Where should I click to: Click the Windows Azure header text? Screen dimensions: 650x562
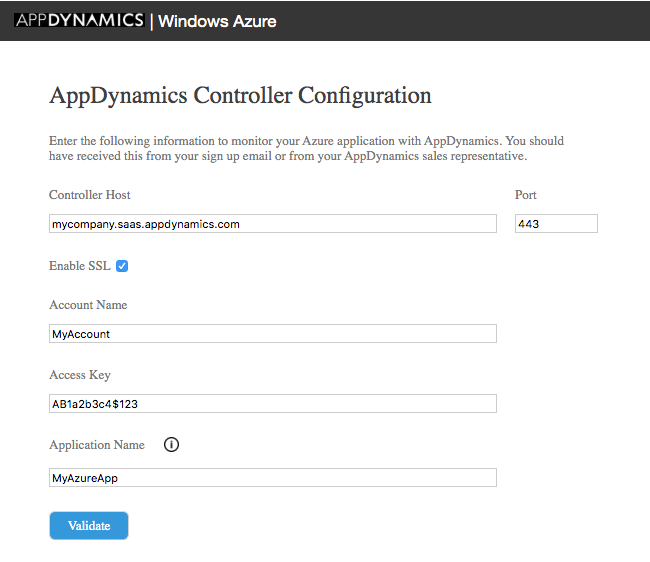pyautogui.click(x=217, y=21)
